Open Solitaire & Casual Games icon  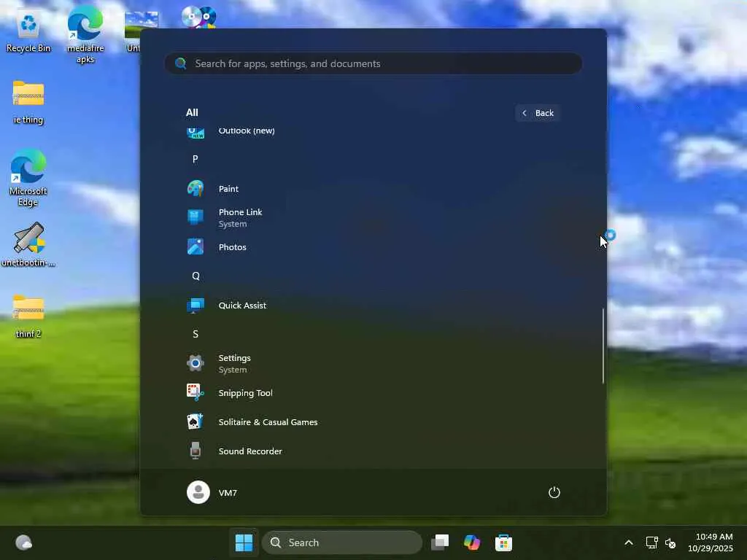(x=196, y=422)
